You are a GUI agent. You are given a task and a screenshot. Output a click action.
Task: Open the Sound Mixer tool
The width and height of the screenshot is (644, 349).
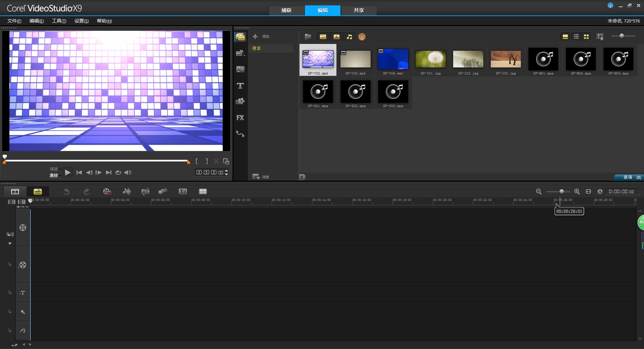pos(127,191)
